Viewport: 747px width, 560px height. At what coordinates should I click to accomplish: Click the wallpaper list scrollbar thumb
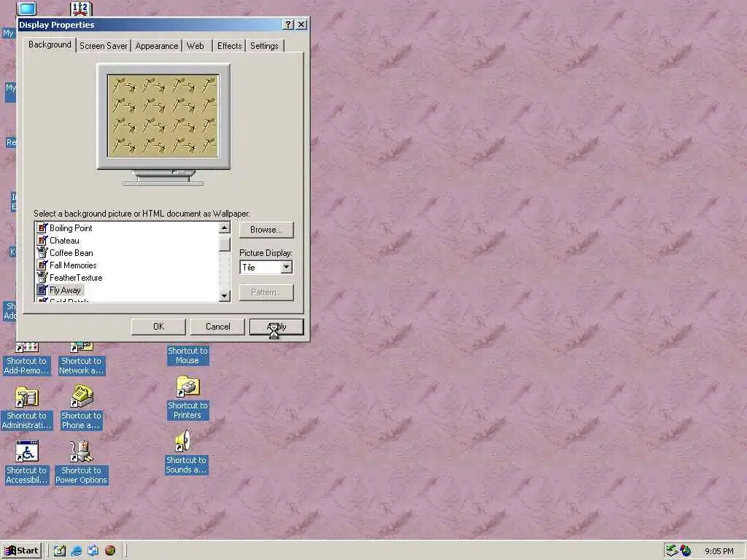pos(225,244)
